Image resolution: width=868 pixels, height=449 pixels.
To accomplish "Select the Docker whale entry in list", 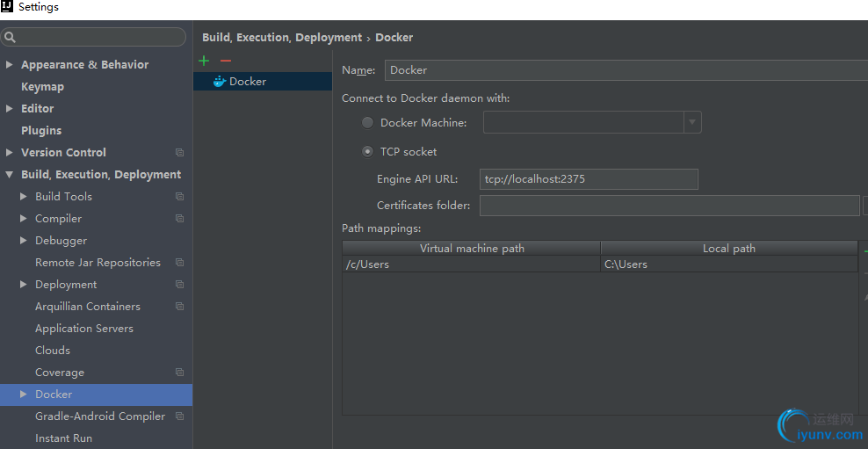I will pos(263,82).
